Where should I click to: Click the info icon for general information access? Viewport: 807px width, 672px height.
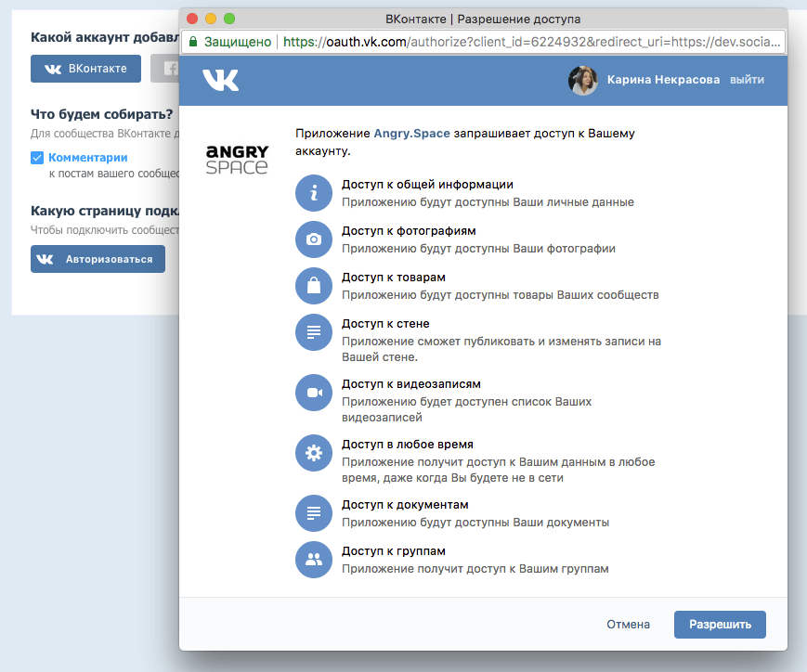(x=314, y=193)
